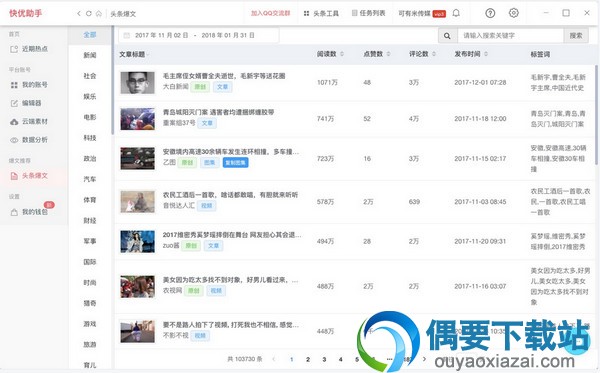Select the 科技 category tab

[x=90, y=138]
